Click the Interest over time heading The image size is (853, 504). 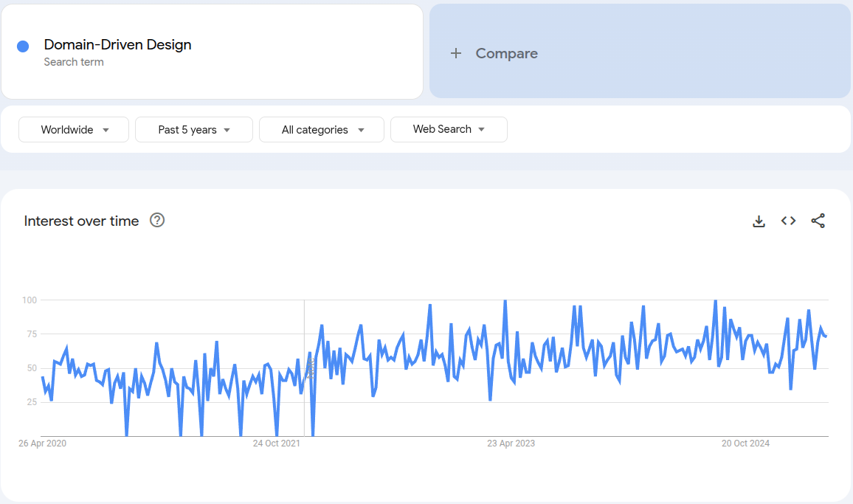coord(82,221)
